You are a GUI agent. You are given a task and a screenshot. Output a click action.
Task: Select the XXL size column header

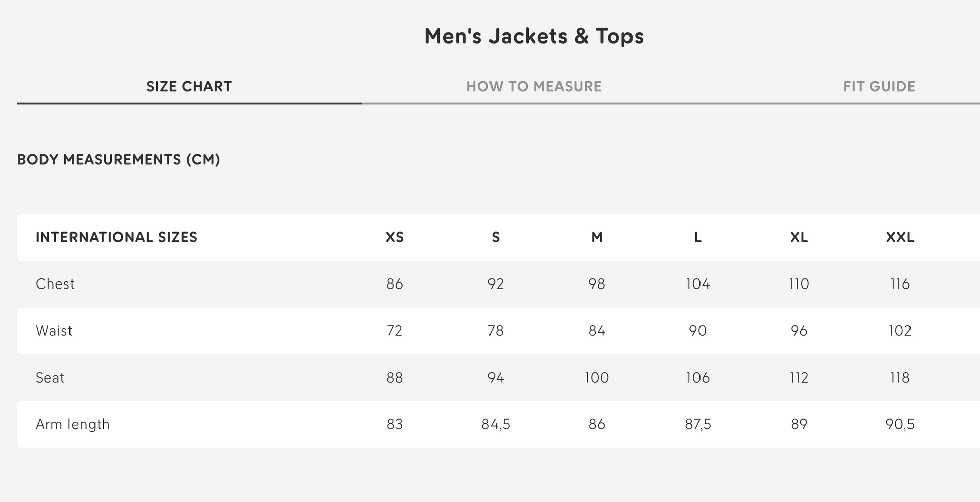point(900,237)
